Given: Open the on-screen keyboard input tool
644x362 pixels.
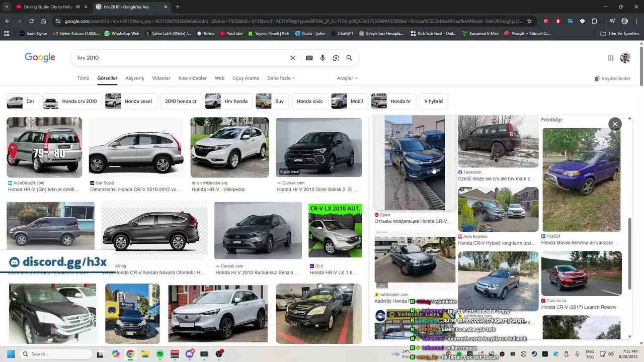Looking at the screenshot, I should (309, 58).
